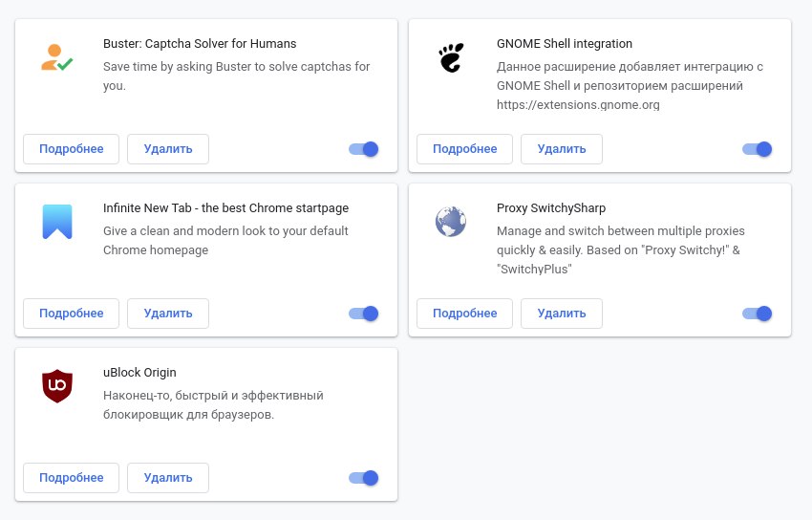Remove Proxy SwitchySharp via Удалить
Image resolution: width=812 pixels, height=520 pixels.
tap(562, 314)
